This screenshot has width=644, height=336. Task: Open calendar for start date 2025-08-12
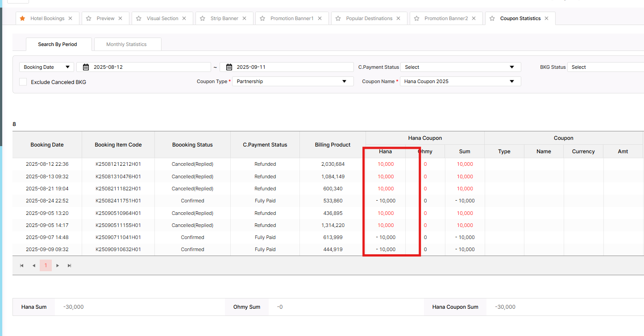(86, 67)
